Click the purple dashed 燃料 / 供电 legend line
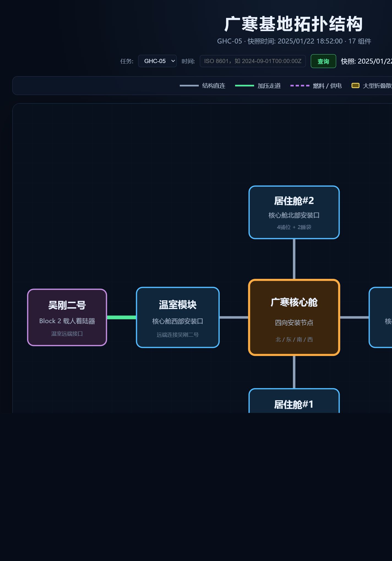 click(300, 86)
